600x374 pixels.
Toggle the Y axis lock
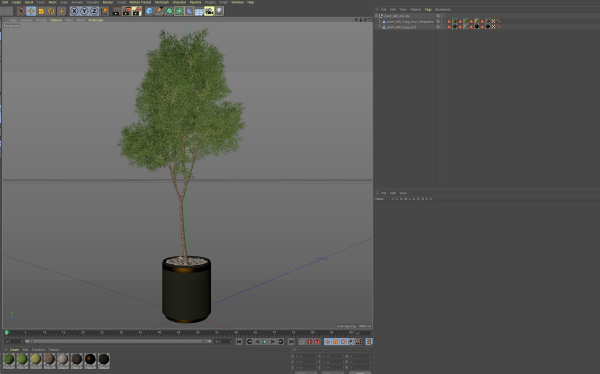84,11
